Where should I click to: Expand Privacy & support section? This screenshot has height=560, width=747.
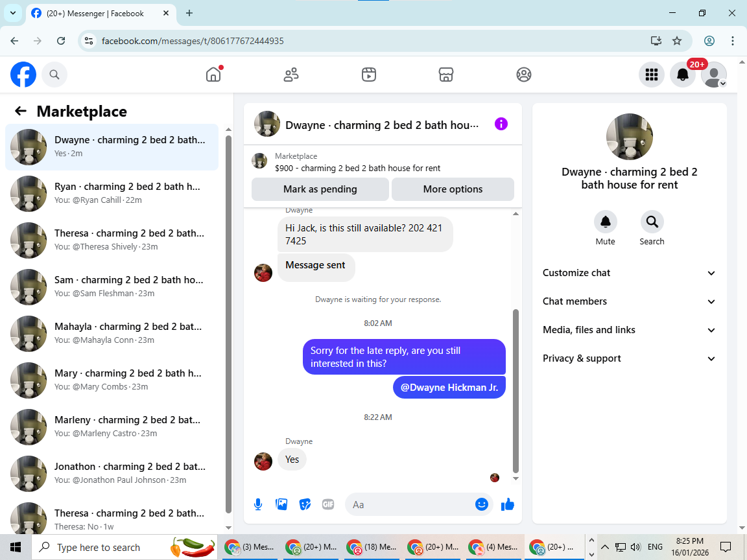(629, 358)
